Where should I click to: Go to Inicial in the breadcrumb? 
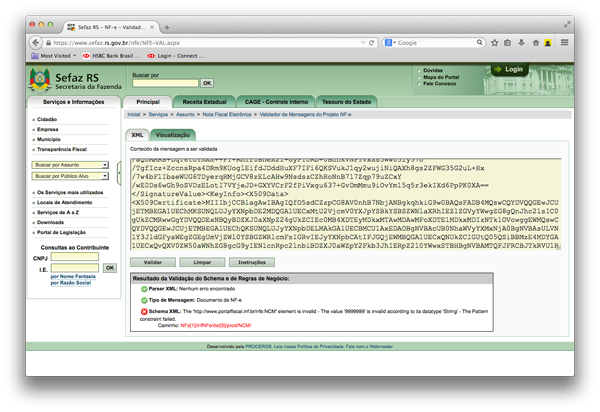pos(134,114)
